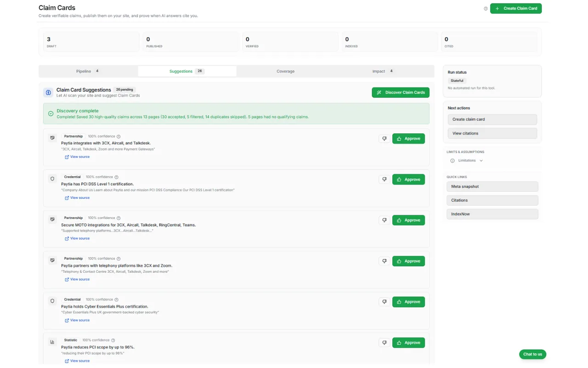View source of telephony platforms partnership claim
Screen dimensions: 588x368
(77, 279)
